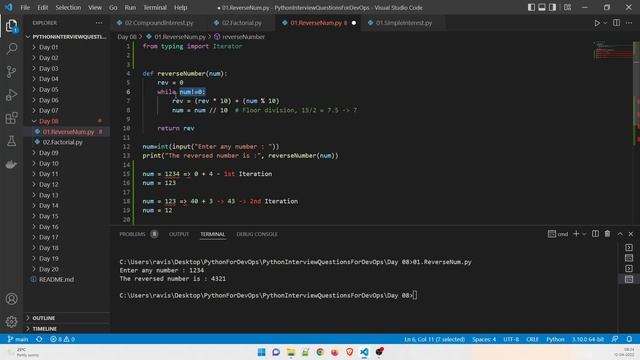Split the editor to the right
This screenshot has width=640, height=360.
[x=616, y=23]
